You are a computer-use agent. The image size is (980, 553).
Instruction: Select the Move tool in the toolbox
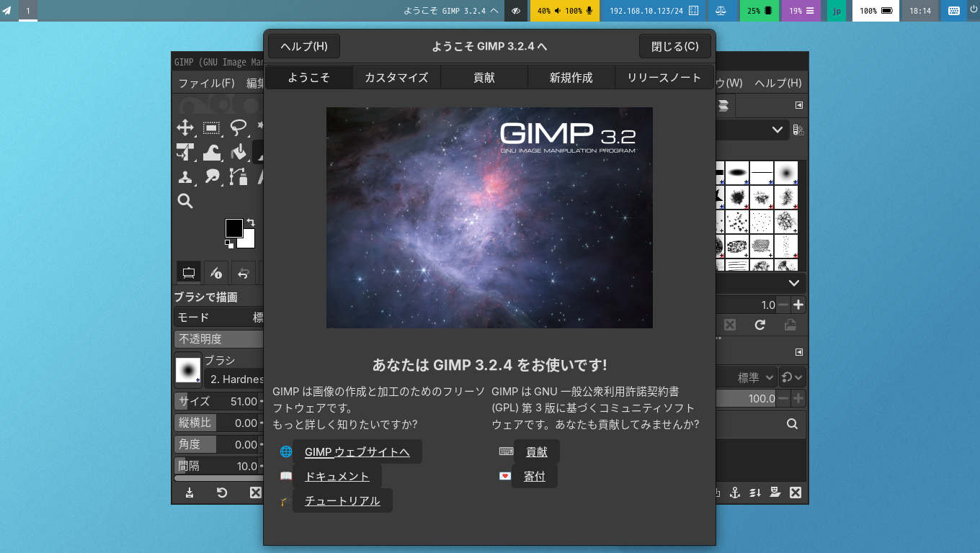[185, 128]
